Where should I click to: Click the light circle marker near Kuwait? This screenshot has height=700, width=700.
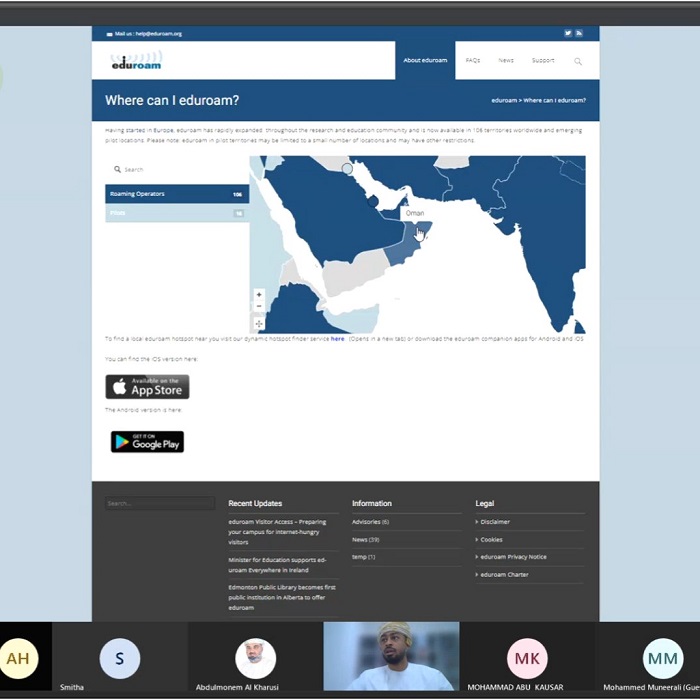point(347,168)
